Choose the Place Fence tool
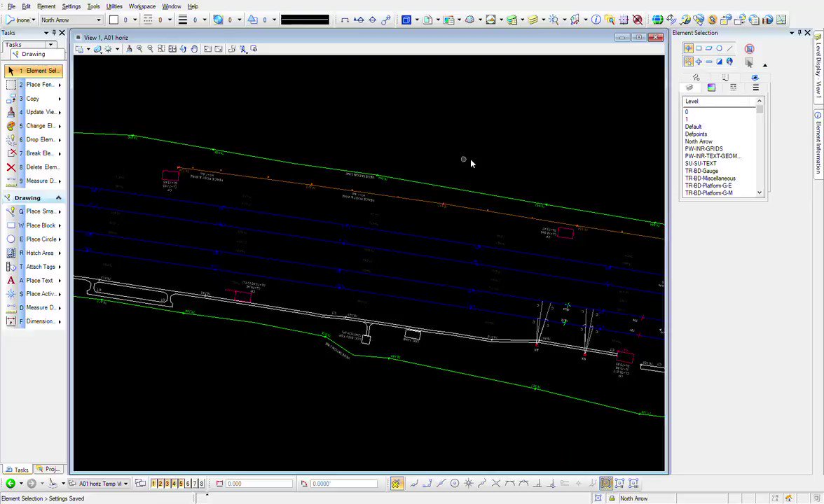The height and width of the screenshot is (504, 824). pos(33,85)
